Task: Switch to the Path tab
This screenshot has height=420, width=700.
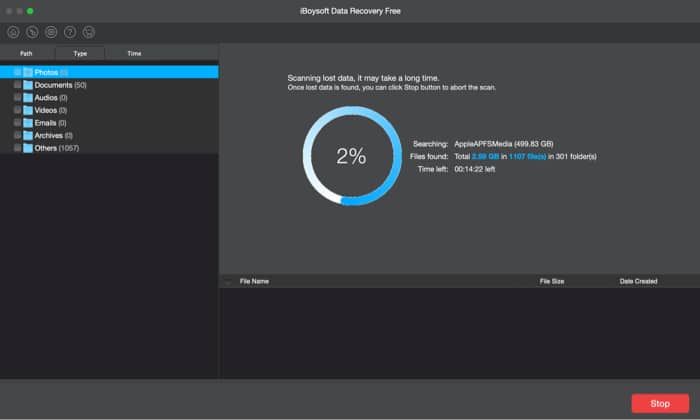Action: tap(26, 53)
